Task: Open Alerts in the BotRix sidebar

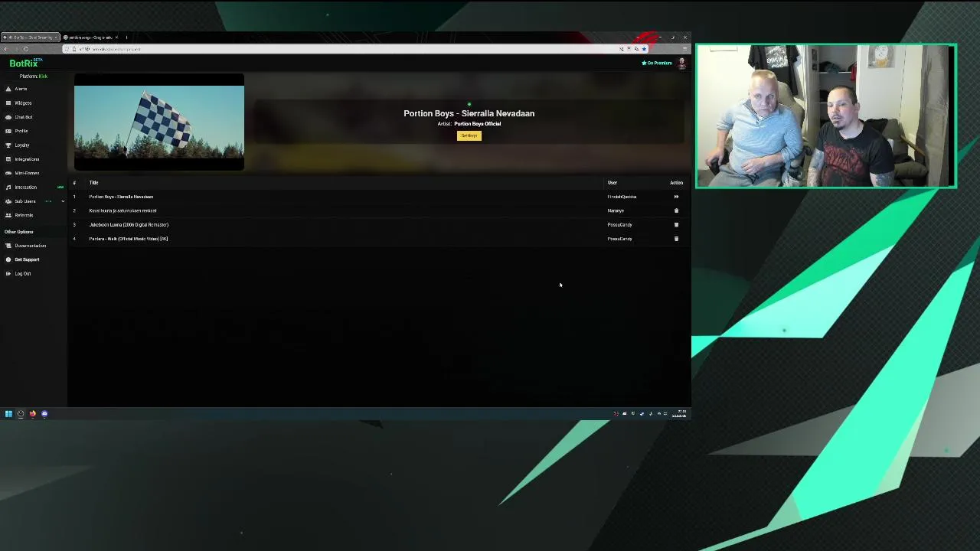Action: tap(21, 89)
